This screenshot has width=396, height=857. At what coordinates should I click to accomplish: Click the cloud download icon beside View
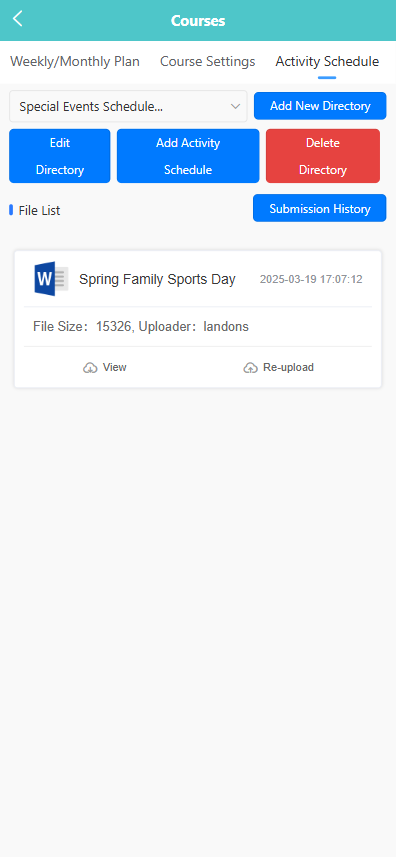click(90, 368)
